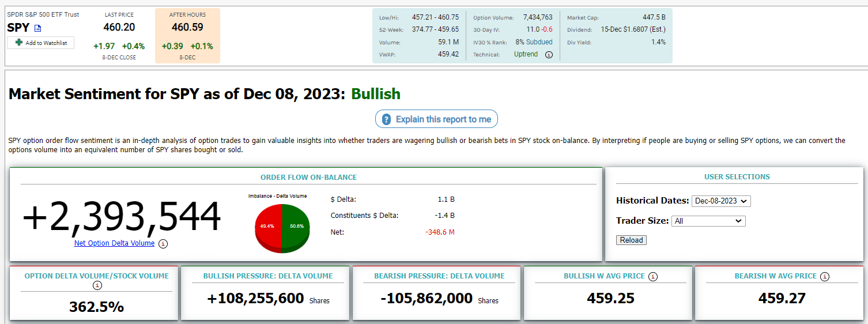Click the bullish weighted average price 459.25
The image size is (868, 324).
[x=610, y=298]
